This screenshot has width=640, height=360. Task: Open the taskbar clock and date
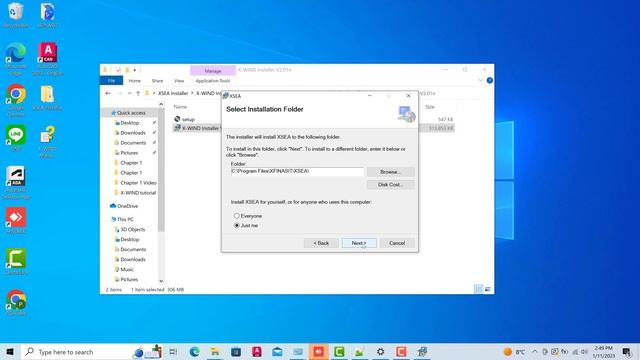pos(604,352)
